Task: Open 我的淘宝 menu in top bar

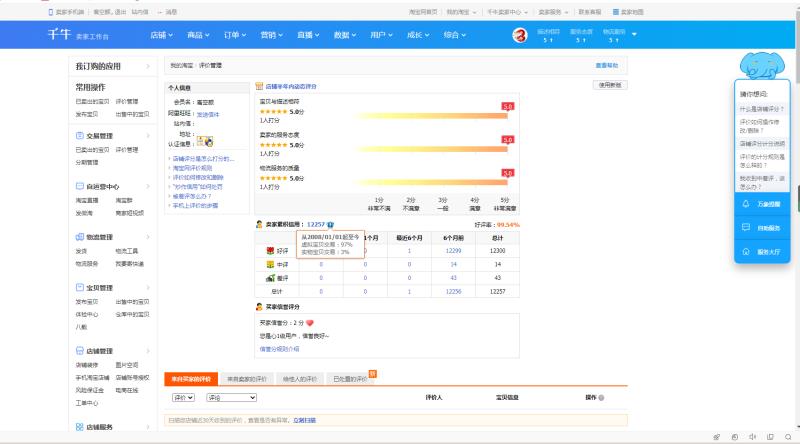Action: (461, 12)
